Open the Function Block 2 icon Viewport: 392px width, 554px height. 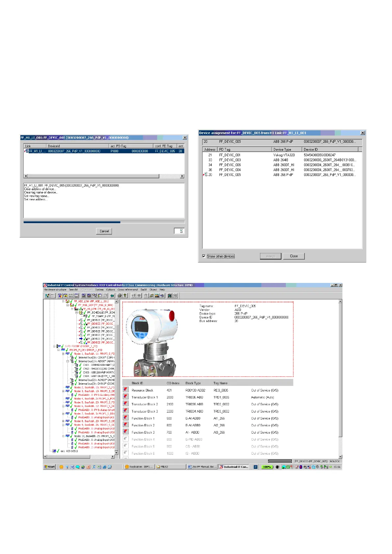pyautogui.click(x=126, y=424)
